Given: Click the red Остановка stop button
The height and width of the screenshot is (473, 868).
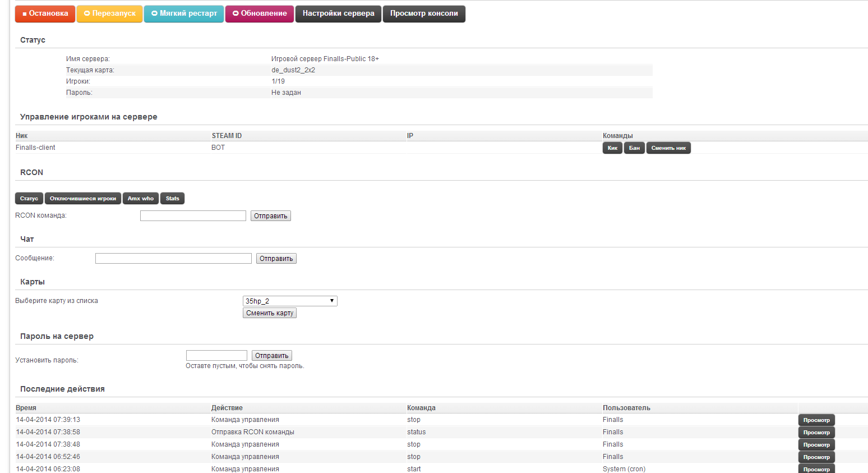Looking at the screenshot, I should pyautogui.click(x=45, y=13).
